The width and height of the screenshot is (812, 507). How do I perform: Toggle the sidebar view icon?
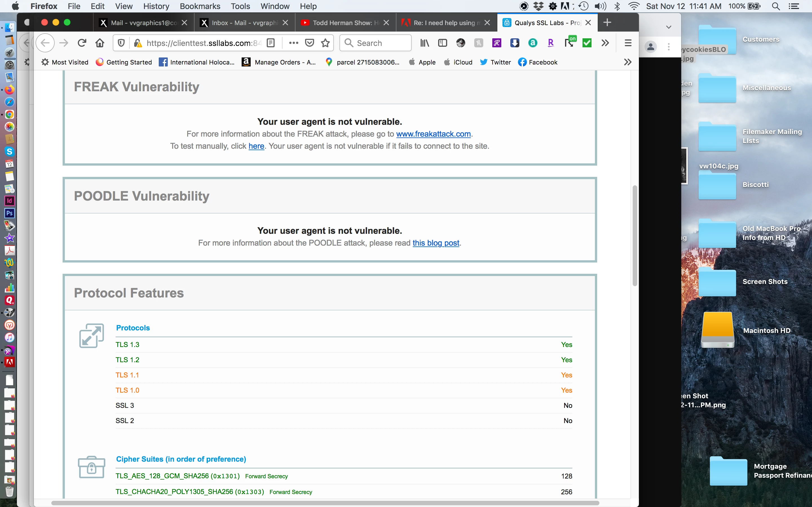click(443, 43)
